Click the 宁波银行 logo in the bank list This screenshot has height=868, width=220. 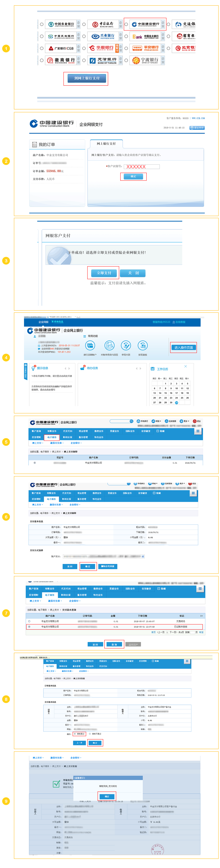(145, 60)
